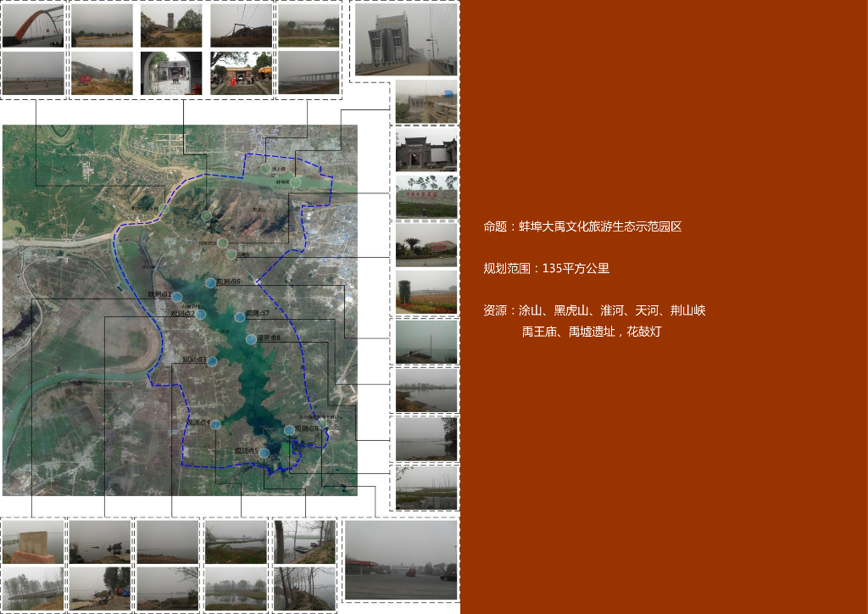Click the green marker labeled 蚌埠闸
Image resolution: width=868 pixels, height=614 pixels.
coord(296,182)
